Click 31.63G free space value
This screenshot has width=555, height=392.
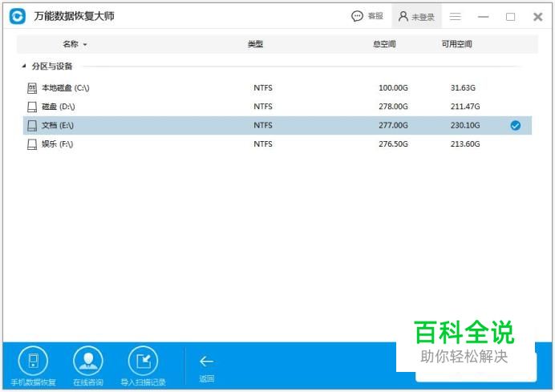tap(463, 87)
